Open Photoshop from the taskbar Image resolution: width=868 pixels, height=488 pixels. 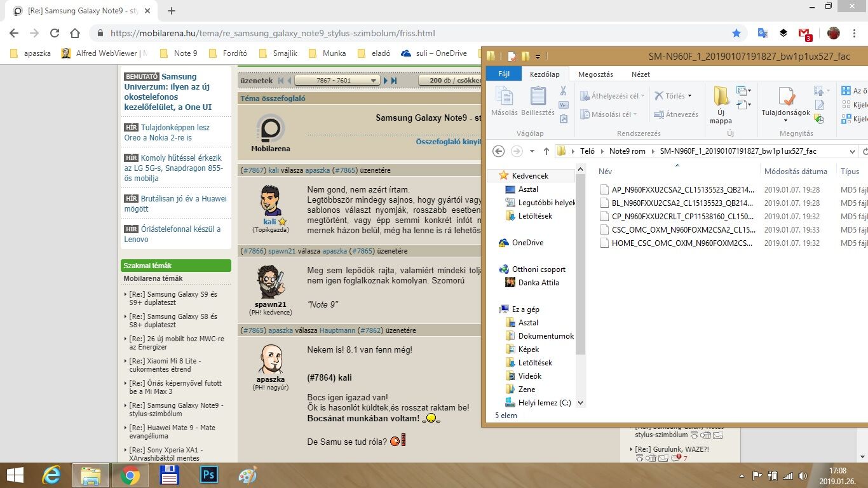[208, 475]
